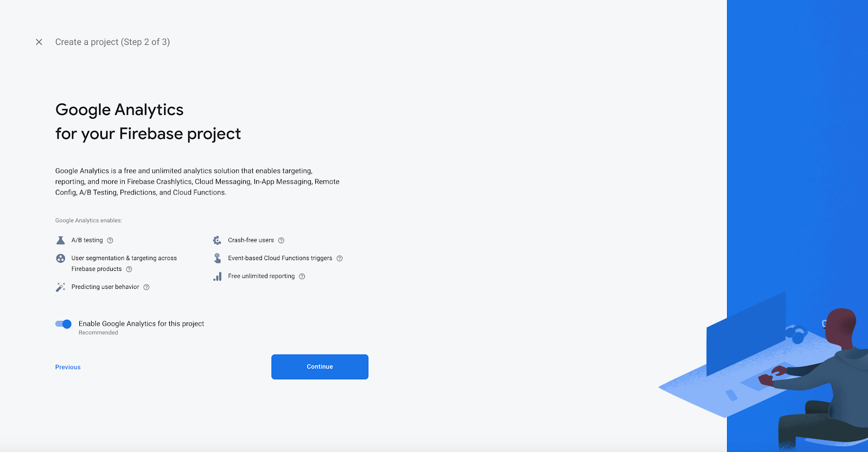
Task: Click the blue Continue button
Action: 320,367
